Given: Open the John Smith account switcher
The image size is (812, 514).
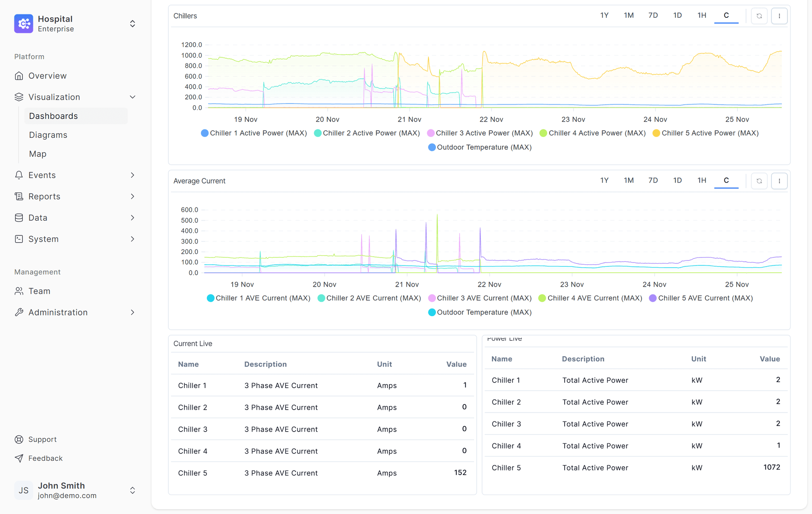Looking at the screenshot, I should (132, 490).
